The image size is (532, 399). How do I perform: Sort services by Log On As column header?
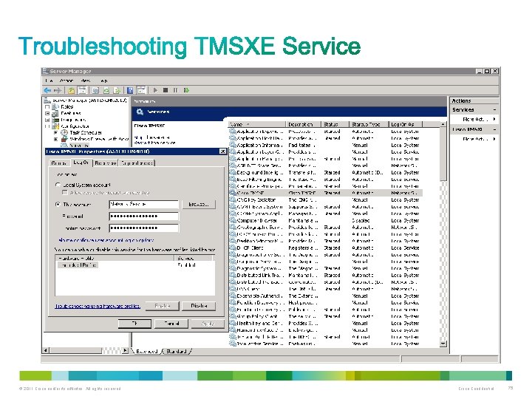(406, 125)
